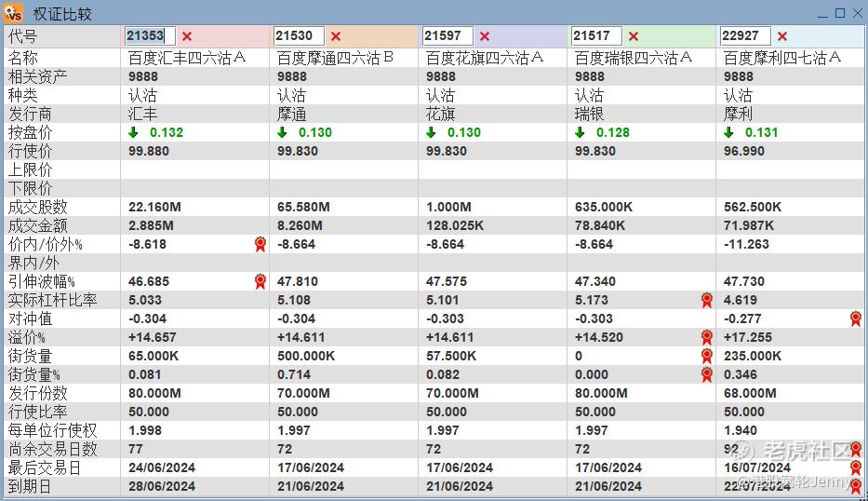Click the ribbon badge beside -0.277
The width and height of the screenshot is (868, 501).
tap(856, 318)
